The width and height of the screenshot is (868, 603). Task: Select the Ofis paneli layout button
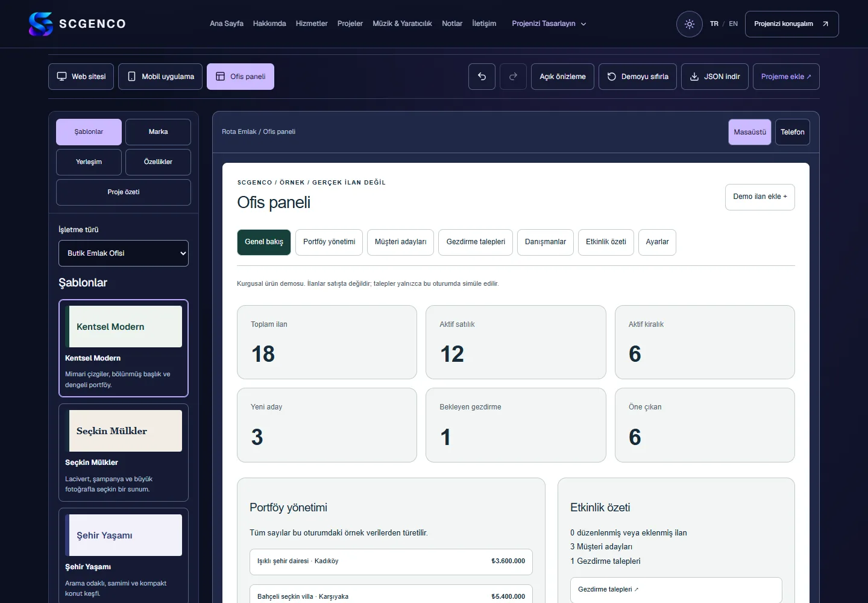pyautogui.click(x=241, y=77)
